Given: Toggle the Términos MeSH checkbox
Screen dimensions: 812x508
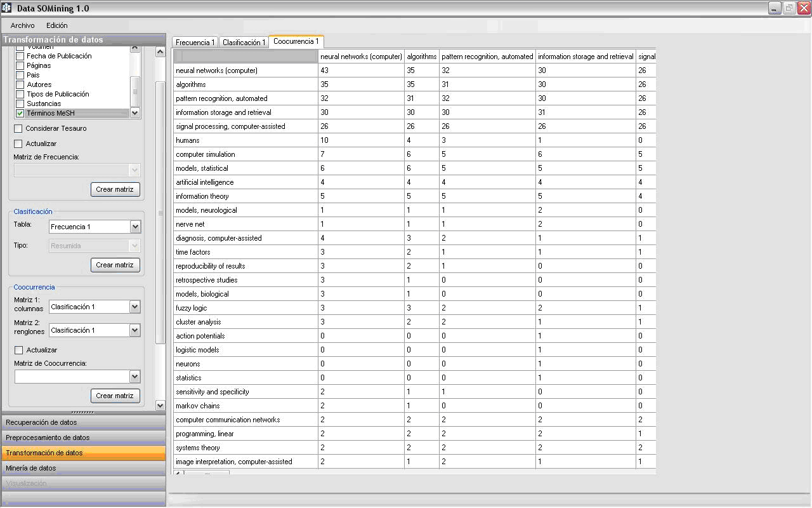Looking at the screenshot, I should (20, 113).
